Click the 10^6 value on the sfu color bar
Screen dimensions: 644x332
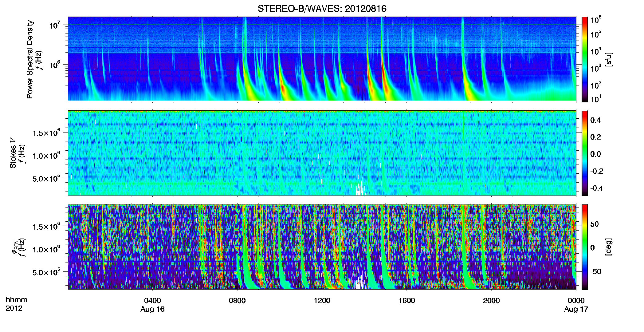coord(596,20)
